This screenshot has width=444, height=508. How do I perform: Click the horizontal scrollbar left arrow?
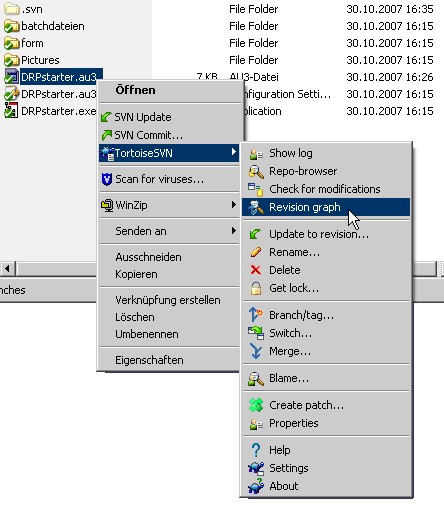(x=7, y=268)
